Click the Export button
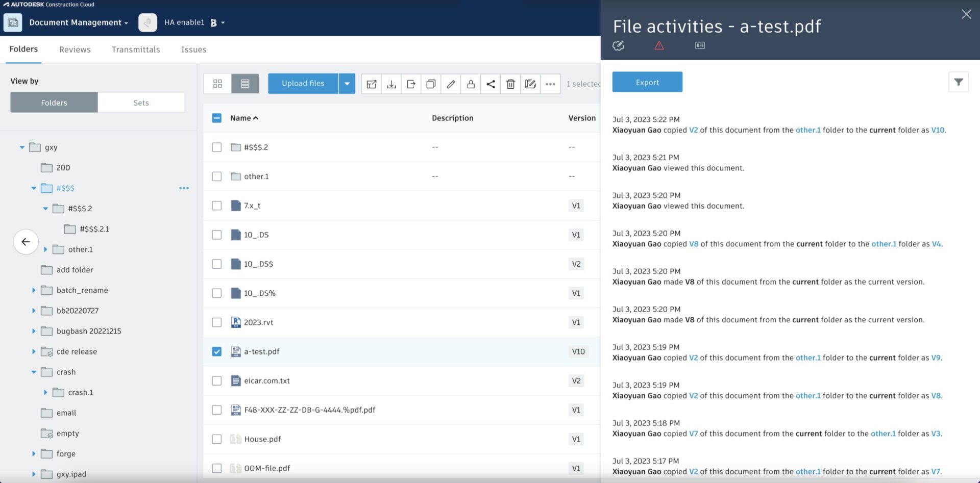This screenshot has width=980, height=483. [x=647, y=83]
